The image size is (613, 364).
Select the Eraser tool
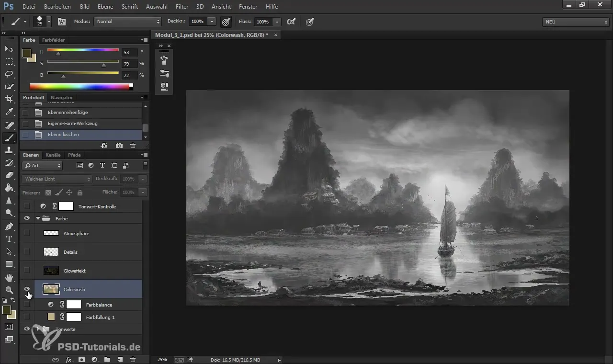click(x=9, y=175)
